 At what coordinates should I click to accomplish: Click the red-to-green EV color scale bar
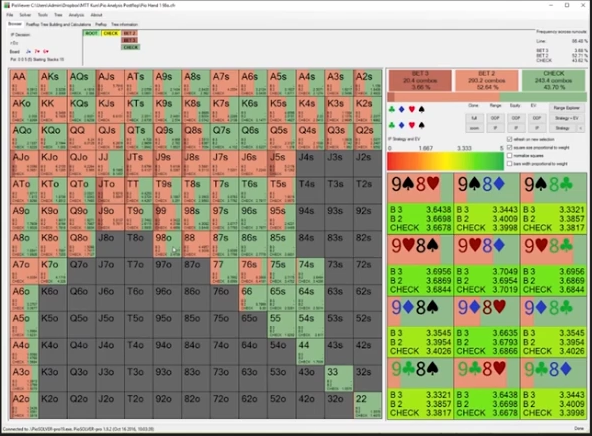[445, 161]
